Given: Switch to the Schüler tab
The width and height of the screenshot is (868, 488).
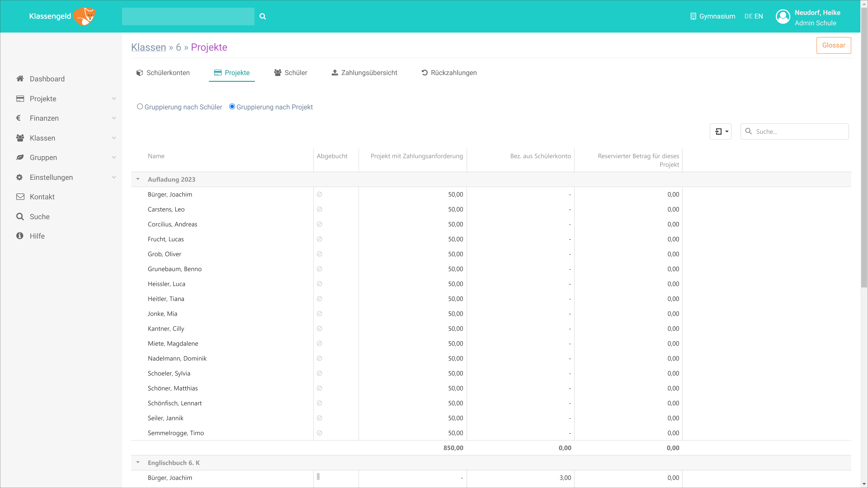Looking at the screenshot, I should click(291, 73).
